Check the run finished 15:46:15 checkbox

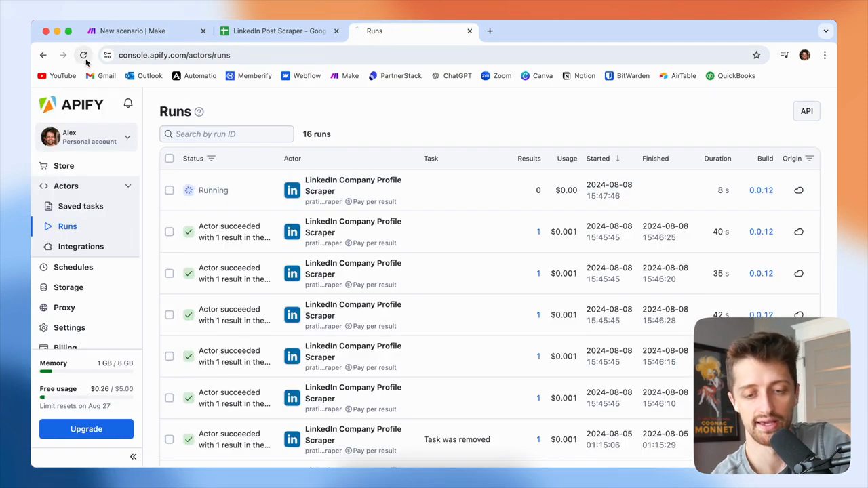pyautogui.click(x=170, y=357)
